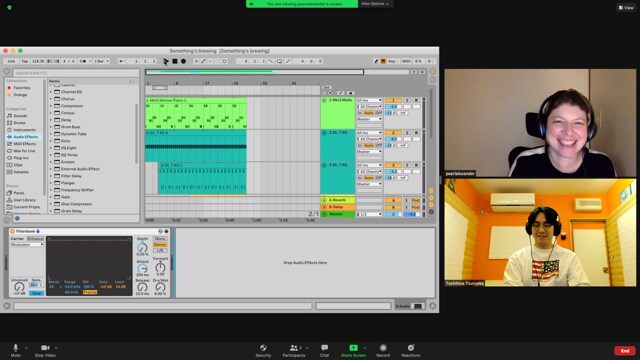This screenshot has width=640, height=360.
Task: Open track 1 Master output dropdown
Action: 369,119
